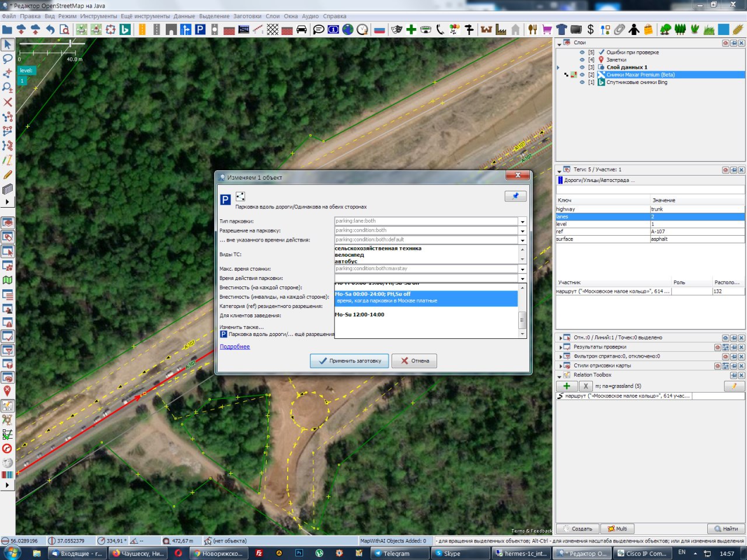Click the dollar sign preset icon
The image size is (747, 560).
click(x=591, y=29)
